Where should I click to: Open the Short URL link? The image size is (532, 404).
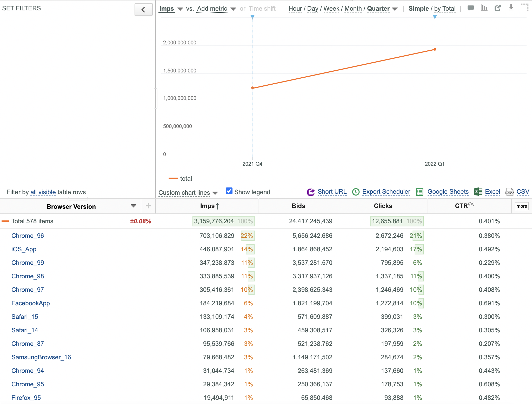[x=332, y=192]
